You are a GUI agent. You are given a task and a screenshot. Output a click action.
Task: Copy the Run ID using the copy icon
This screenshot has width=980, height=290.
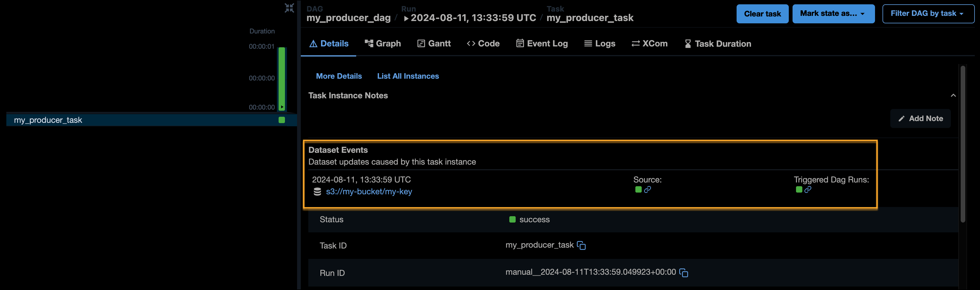pos(684,272)
